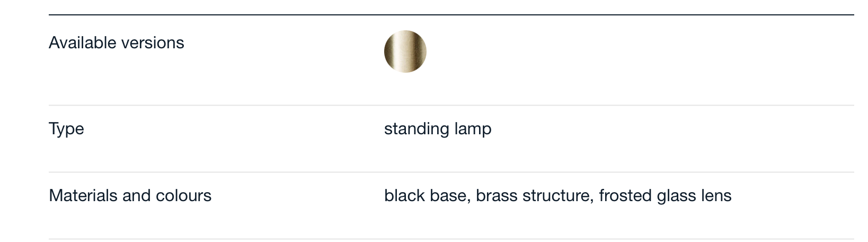This screenshot has height=242, width=868.
Task: Click divider line below Materials and colours row
Action: click(x=451, y=239)
